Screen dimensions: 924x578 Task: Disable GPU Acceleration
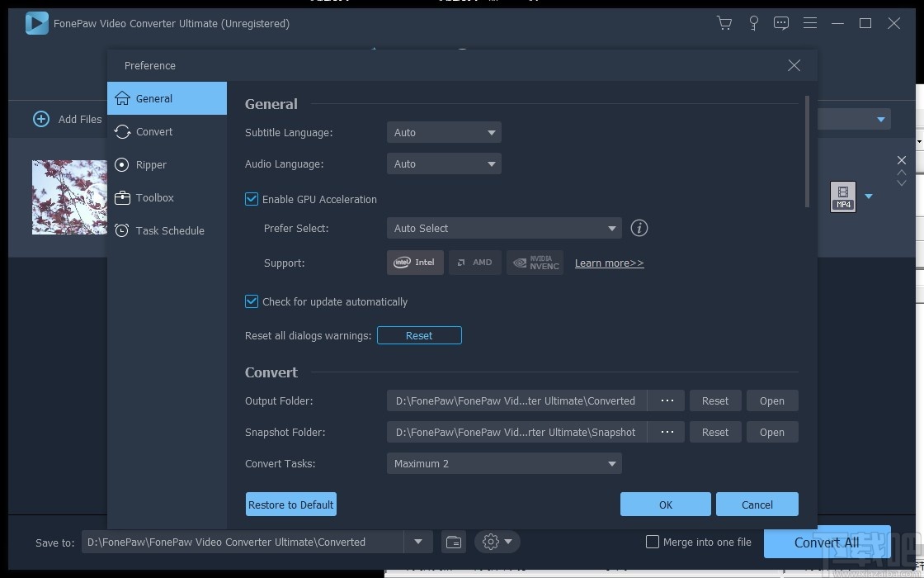(x=252, y=199)
